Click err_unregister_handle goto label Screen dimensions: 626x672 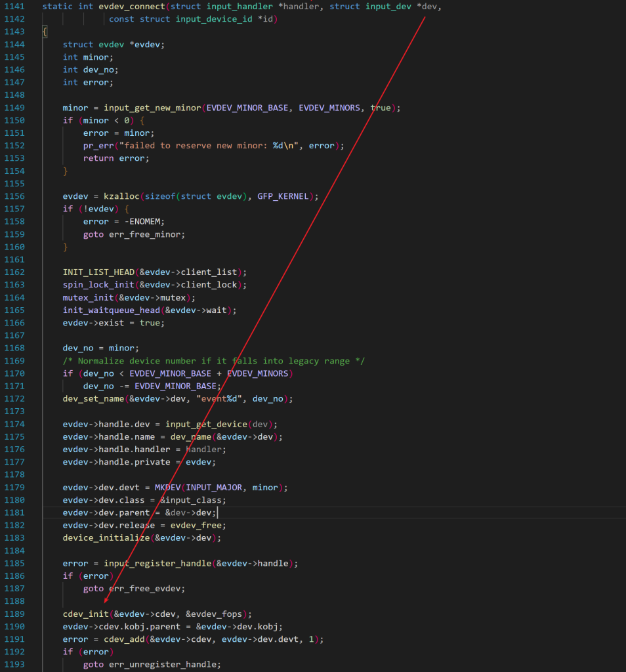tap(162, 665)
